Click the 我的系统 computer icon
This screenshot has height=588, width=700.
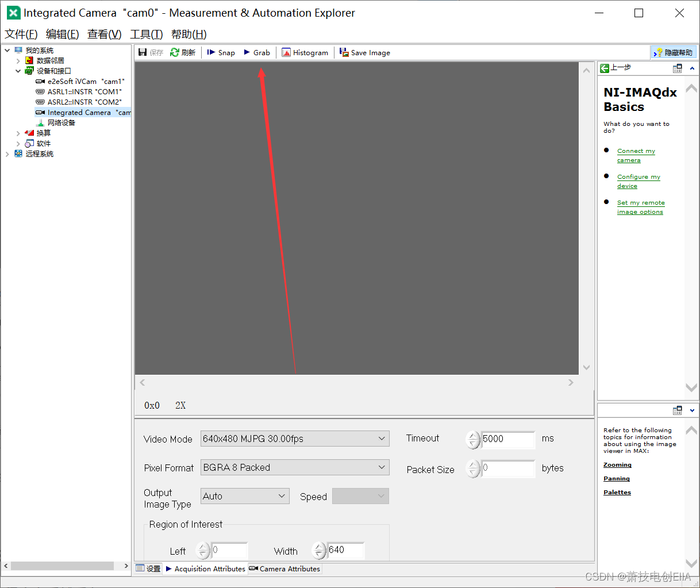tap(18, 51)
